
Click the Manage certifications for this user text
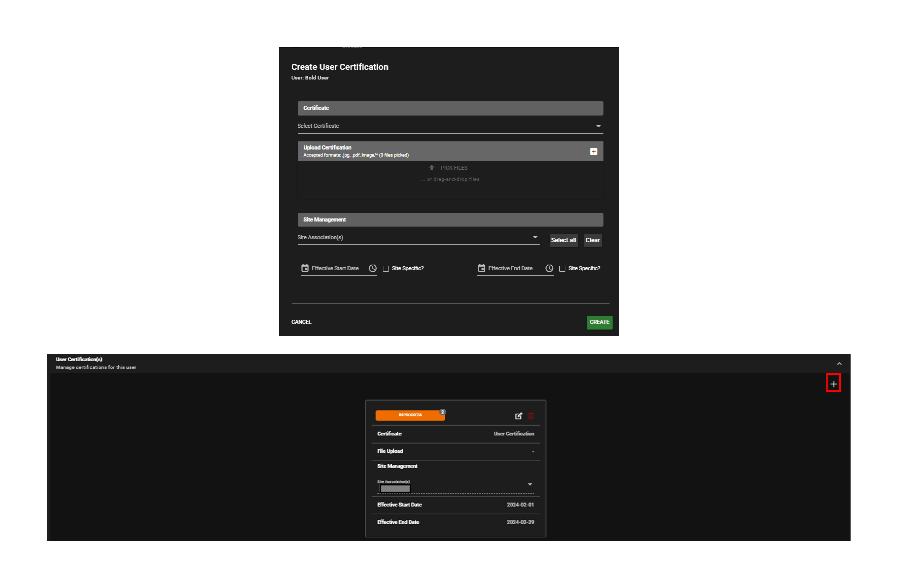click(x=96, y=367)
